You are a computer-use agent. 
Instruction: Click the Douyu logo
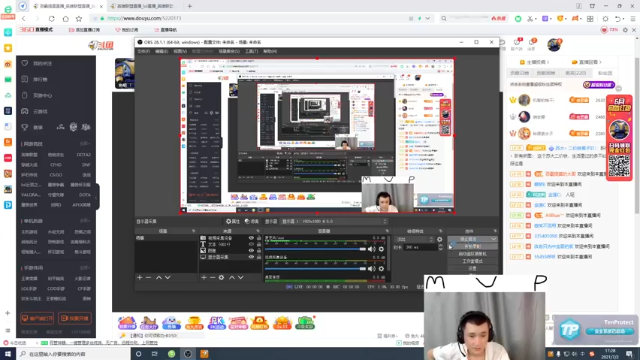(x=101, y=45)
